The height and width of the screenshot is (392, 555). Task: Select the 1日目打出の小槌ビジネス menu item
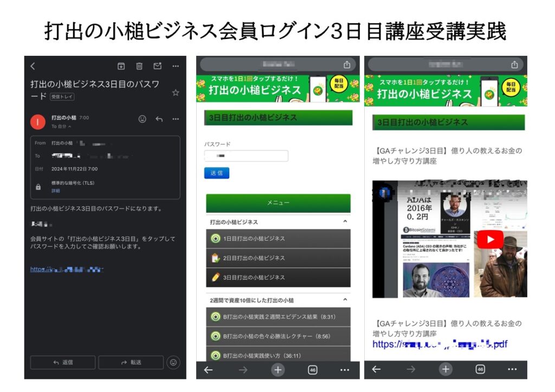click(x=278, y=239)
